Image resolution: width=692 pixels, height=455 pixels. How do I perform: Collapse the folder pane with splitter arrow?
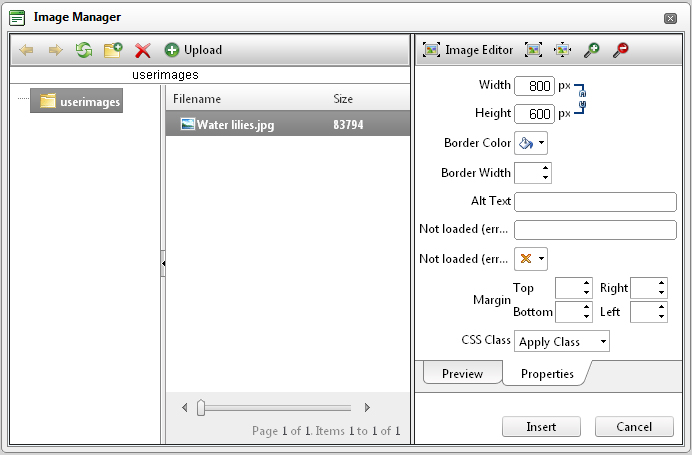(x=163, y=263)
